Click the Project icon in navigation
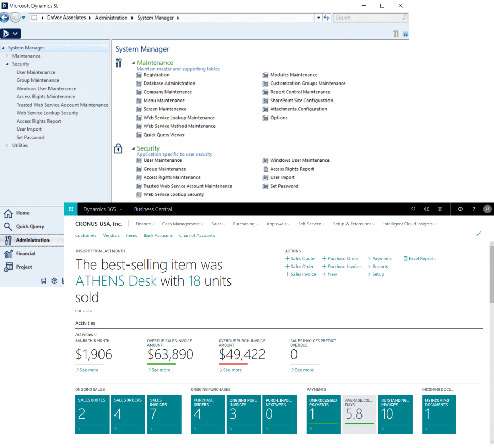Viewport: 494px width, 448px height. (8, 267)
